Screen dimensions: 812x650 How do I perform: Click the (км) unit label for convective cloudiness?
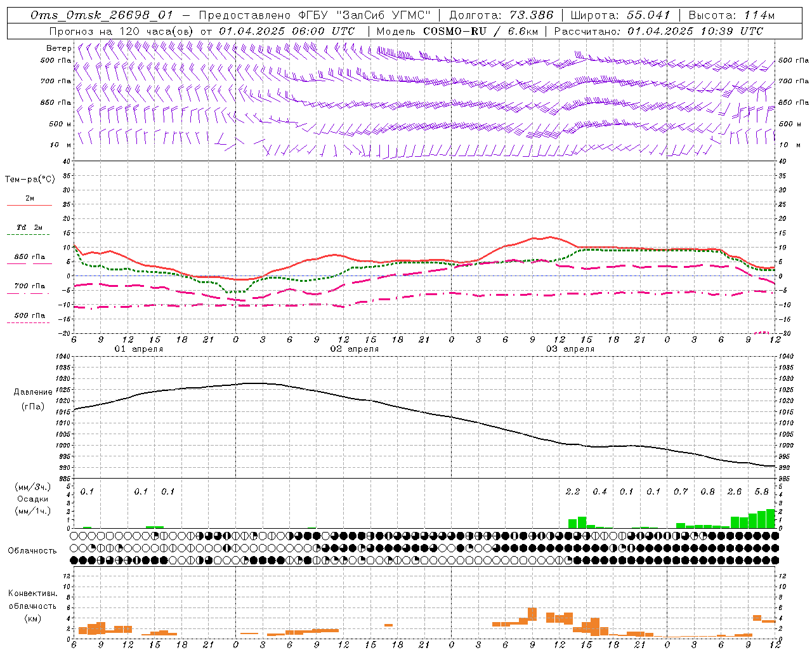coord(33,618)
